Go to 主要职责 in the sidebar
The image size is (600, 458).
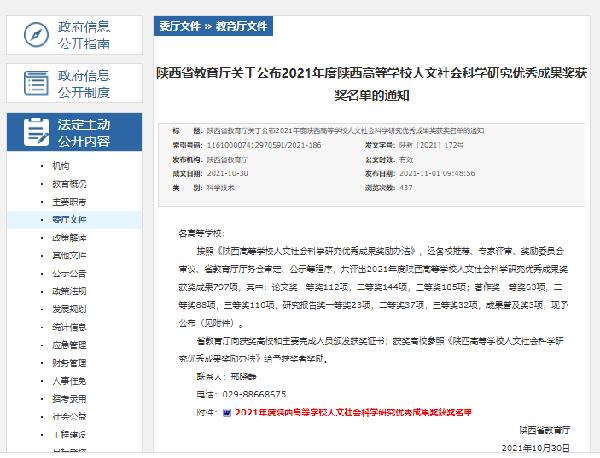click(x=68, y=201)
